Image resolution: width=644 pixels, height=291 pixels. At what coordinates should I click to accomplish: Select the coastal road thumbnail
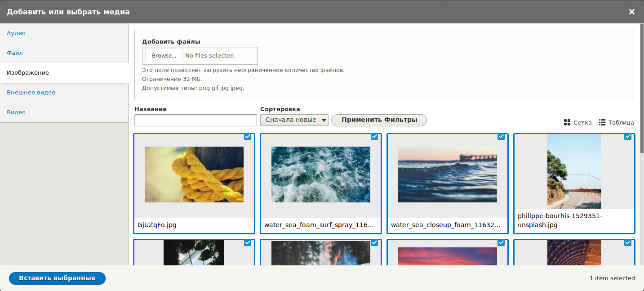point(574,171)
